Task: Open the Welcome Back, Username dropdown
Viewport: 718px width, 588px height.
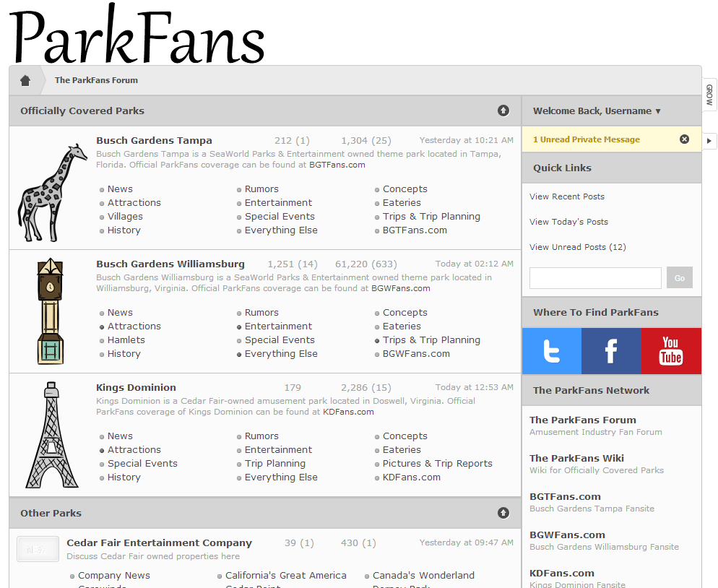Action: point(597,111)
